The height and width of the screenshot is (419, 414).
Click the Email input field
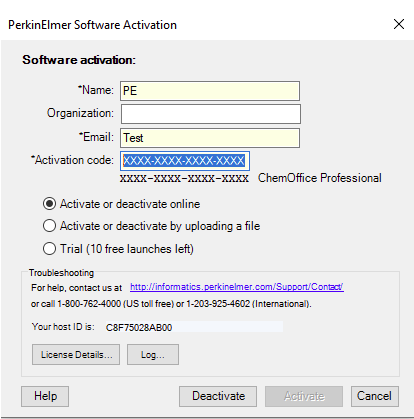pos(210,138)
